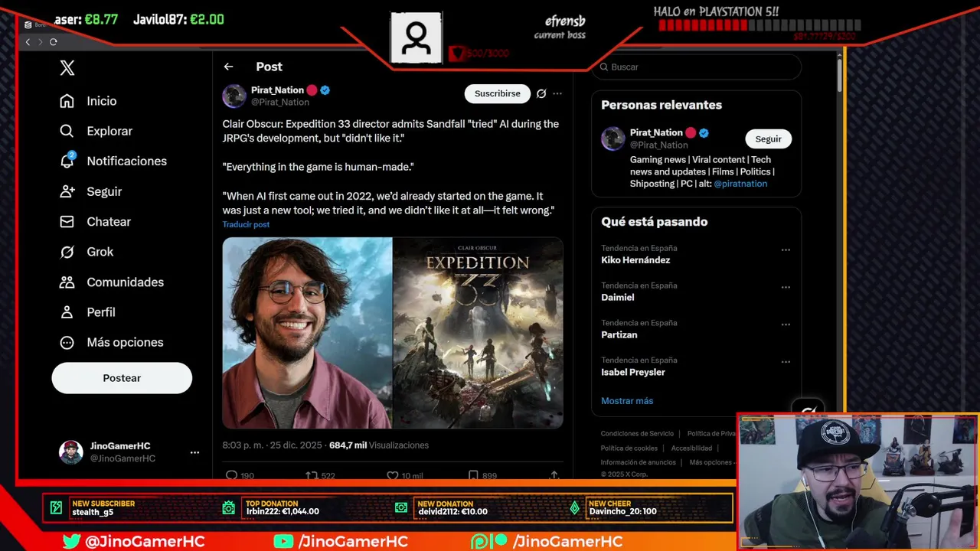Open the Explorar search page
This screenshot has width=980, height=551.
96,131
